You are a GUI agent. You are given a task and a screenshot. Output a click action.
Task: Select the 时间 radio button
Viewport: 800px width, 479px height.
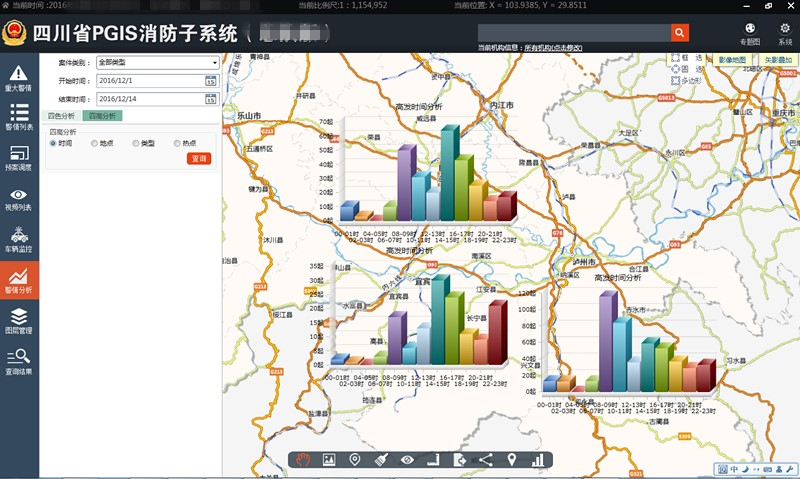click(x=53, y=143)
